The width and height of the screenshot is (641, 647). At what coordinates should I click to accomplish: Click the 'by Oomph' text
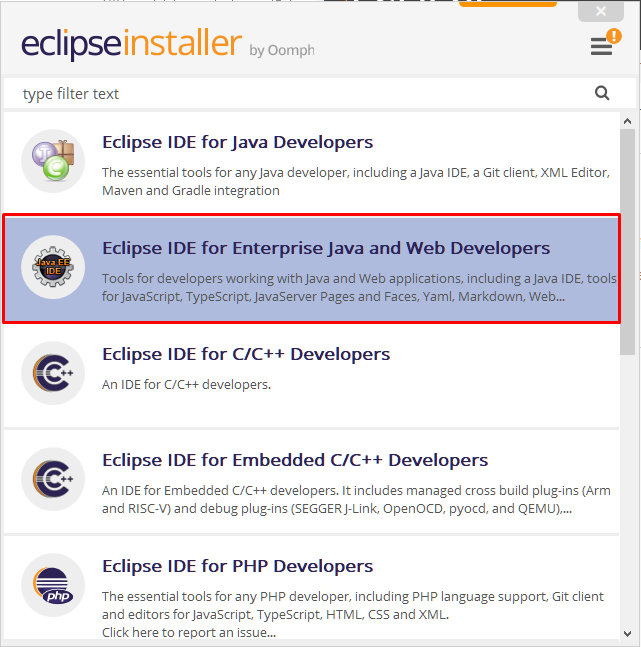(x=281, y=50)
